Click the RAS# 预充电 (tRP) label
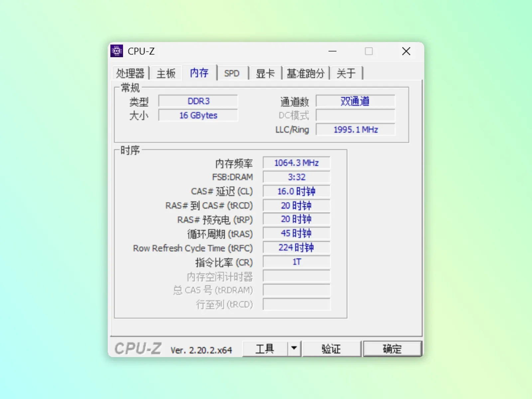The width and height of the screenshot is (532, 399). (x=215, y=220)
